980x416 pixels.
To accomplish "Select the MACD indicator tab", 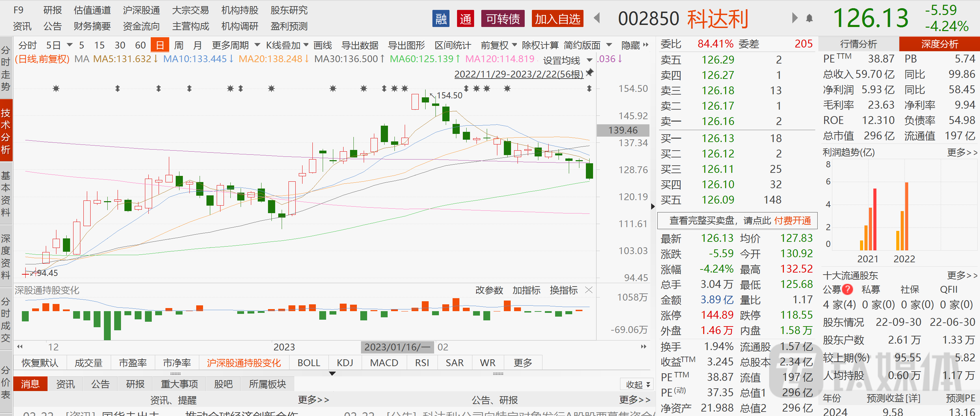I will [384, 362].
